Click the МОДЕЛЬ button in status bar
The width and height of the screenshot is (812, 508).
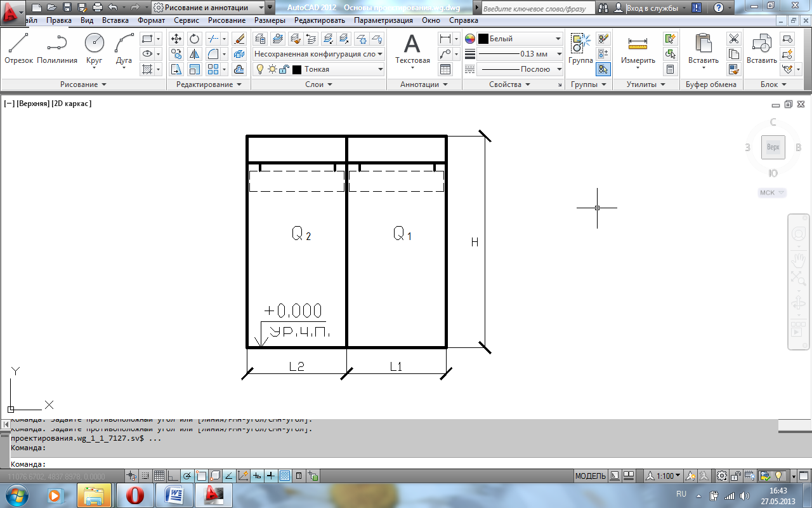click(591, 476)
